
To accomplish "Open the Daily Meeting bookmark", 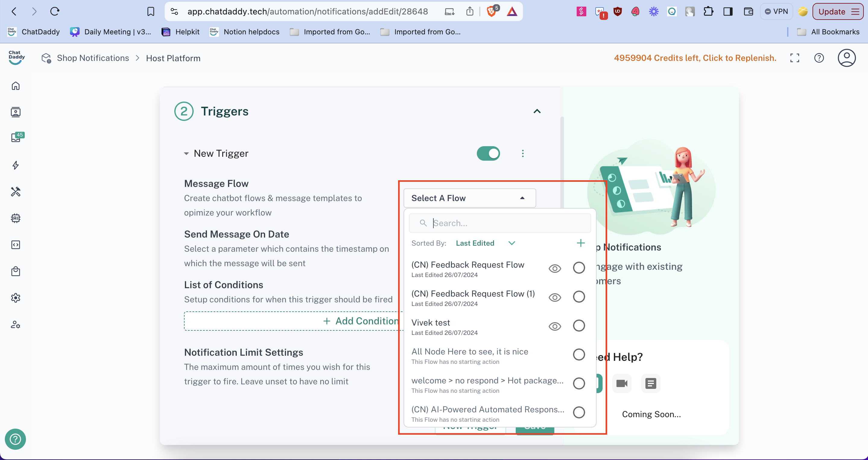I will [110, 32].
